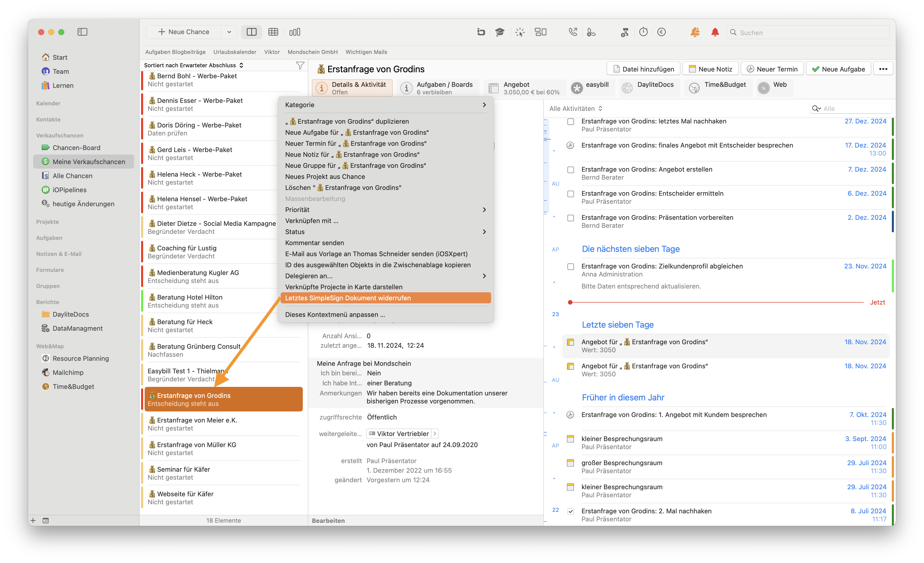The width and height of the screenshot is (924, 563).
Task: Click arrow next to Viktor Vertriebler
Action: click(x=435, y=434)
